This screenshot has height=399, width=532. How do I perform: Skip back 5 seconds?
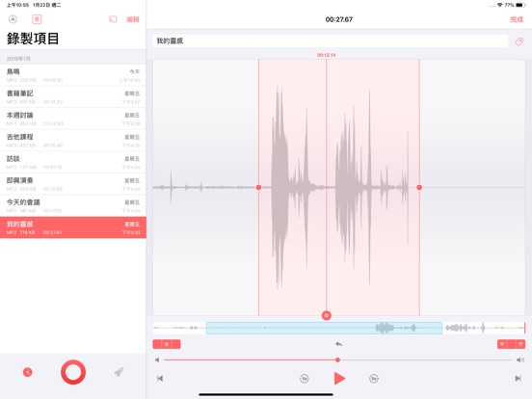[305, 379]
